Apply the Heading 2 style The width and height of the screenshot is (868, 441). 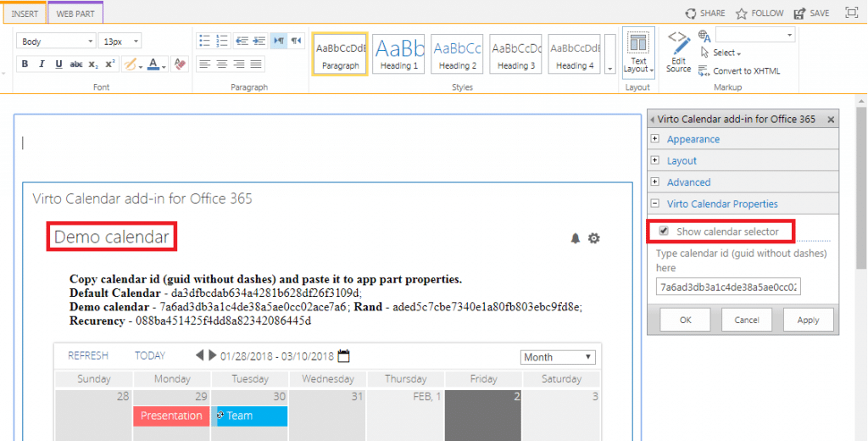click(x=457, y=53)
